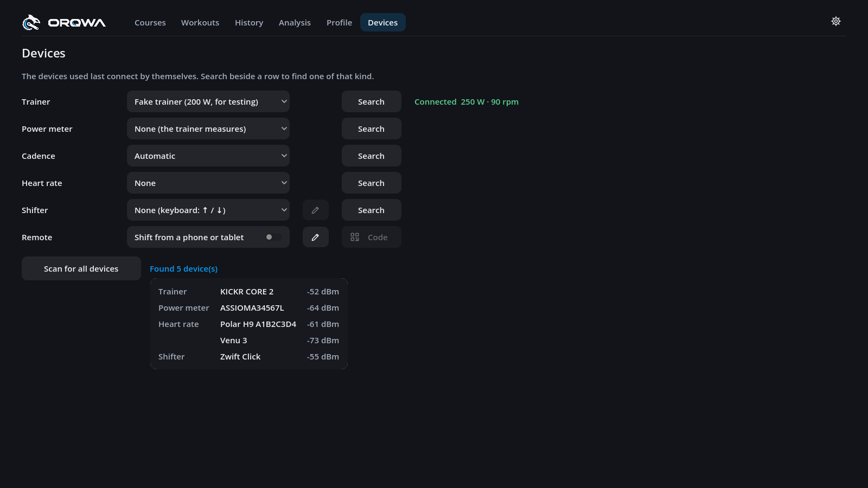Click the pencil edit icon in Remote row
The width and height of the screenshot is (868, 488).
pyautogui.click(x=315, y=237)
